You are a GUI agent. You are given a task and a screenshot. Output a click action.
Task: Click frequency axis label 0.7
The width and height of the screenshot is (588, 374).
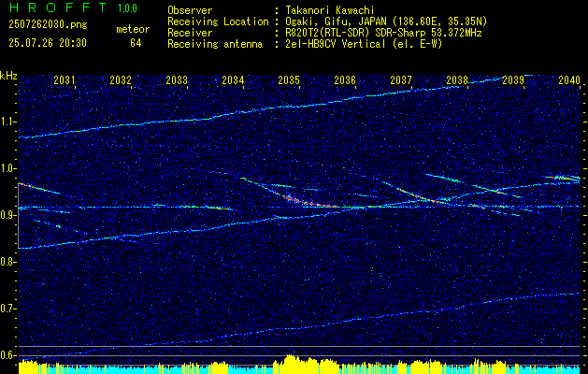click(x=8, y=309)
